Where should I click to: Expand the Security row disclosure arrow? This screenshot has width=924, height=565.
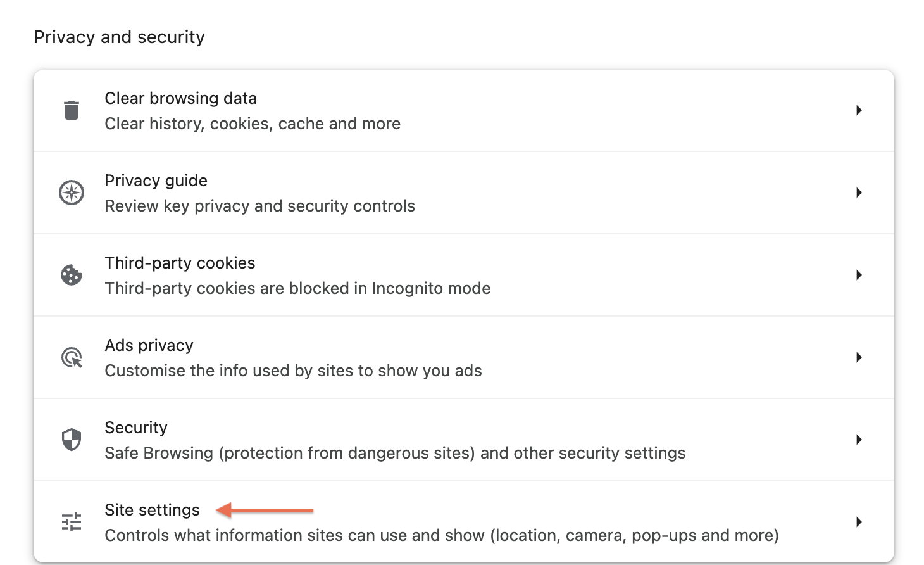coord(859,440)
